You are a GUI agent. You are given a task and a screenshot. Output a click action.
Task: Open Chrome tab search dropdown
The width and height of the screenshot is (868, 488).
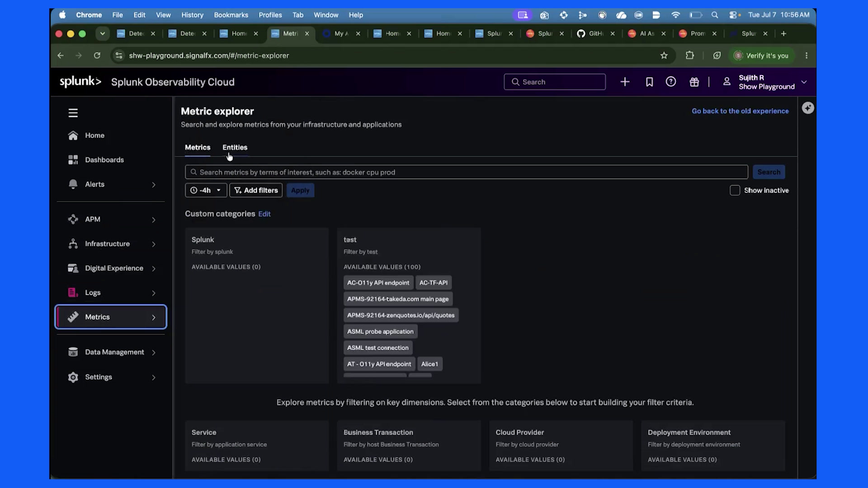pyautogui.click(x=103, y=33)
